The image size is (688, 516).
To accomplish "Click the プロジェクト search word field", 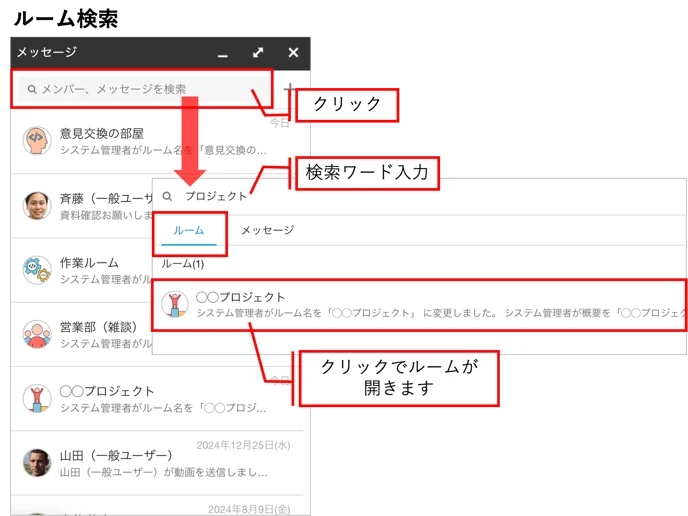I will pos(419,196).
